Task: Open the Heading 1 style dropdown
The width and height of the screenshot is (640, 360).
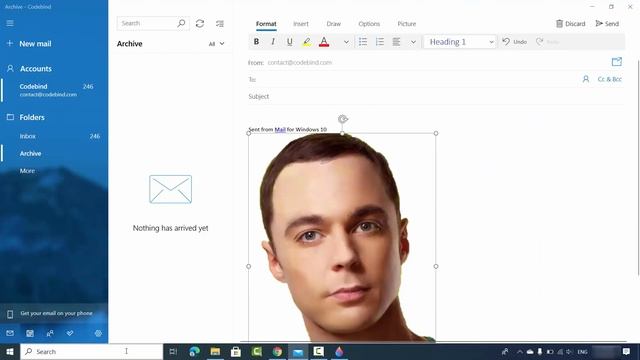Action: (460, 42)
